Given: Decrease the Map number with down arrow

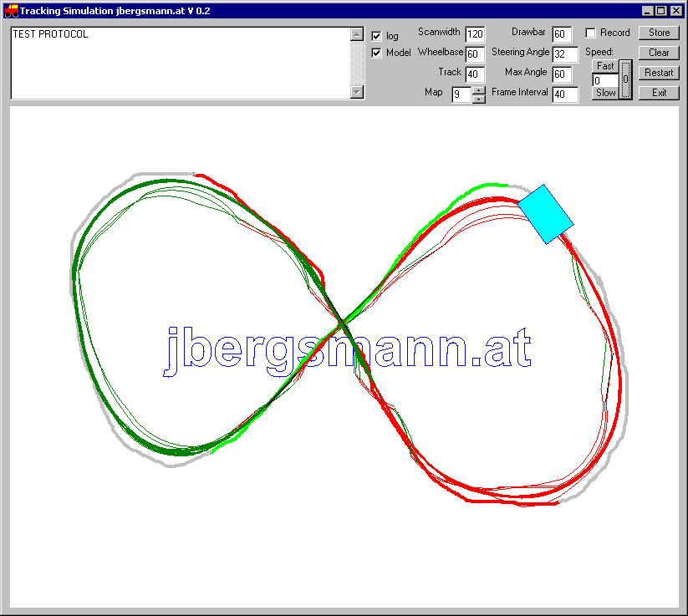Looking at the screenshot, I should pyautogui.click(x=479, y=99).
